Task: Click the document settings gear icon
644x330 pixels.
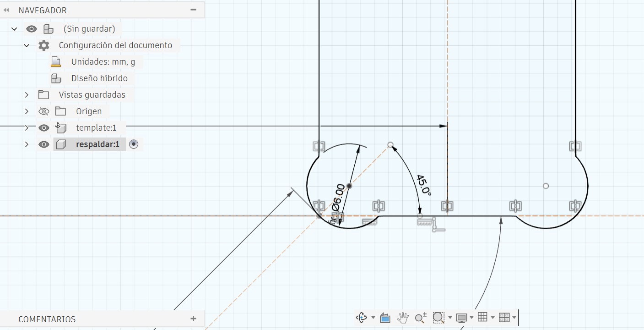Action: click(x=44, y=45)
